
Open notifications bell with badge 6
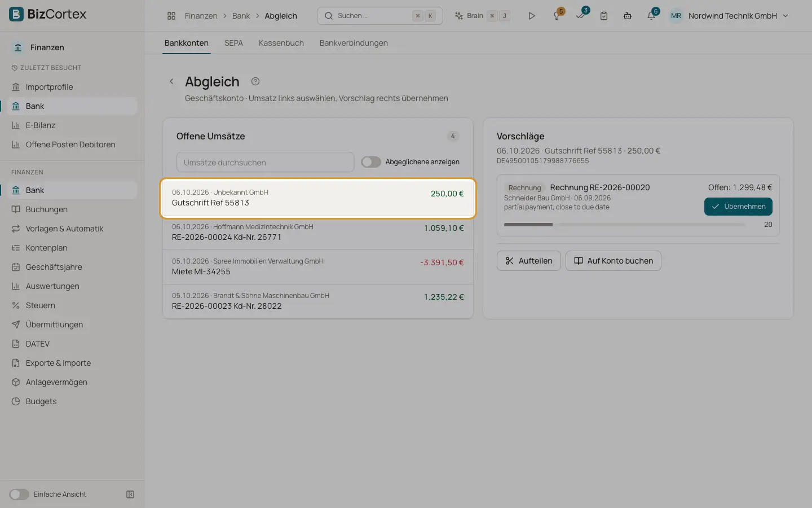651,16
